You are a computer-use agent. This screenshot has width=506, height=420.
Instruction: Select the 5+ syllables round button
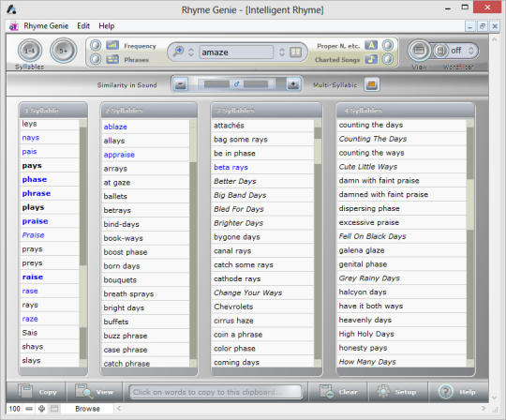coord(64,51)
